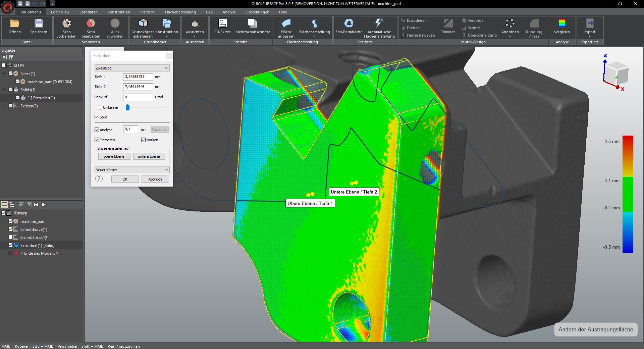Click the Scan vorbereiten tool icon

tap(66, 23)
